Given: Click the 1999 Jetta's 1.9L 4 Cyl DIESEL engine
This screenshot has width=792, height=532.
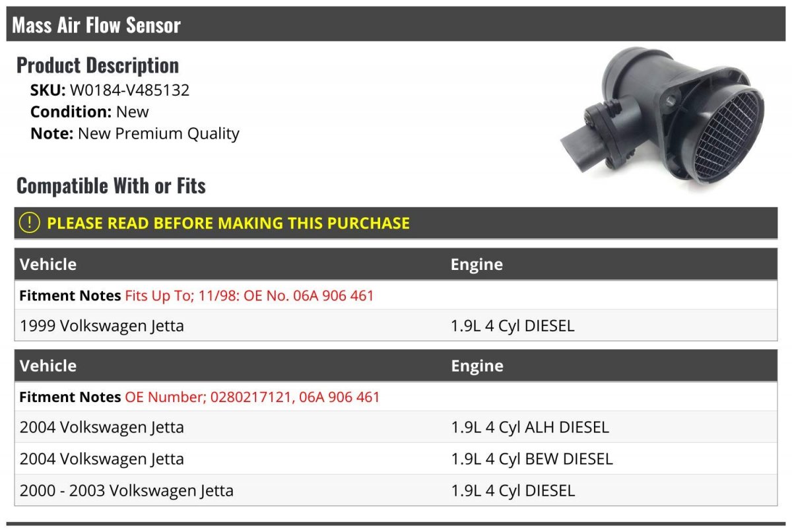Looking at the screenshot, I should coord(513,325).
